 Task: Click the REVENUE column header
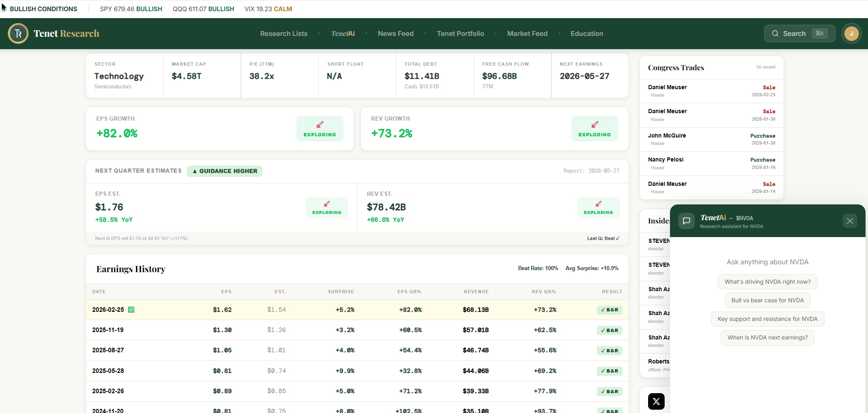476,292
